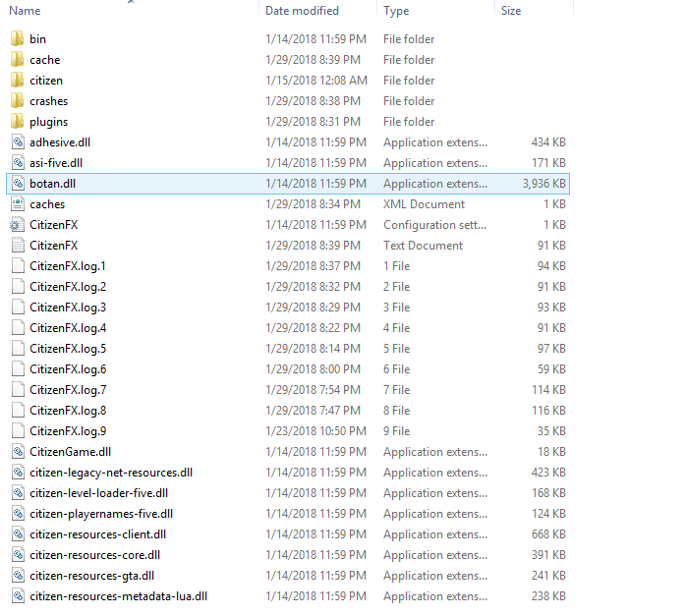Select the citizen folder name

pyautogui.click(x=46, y=81)
